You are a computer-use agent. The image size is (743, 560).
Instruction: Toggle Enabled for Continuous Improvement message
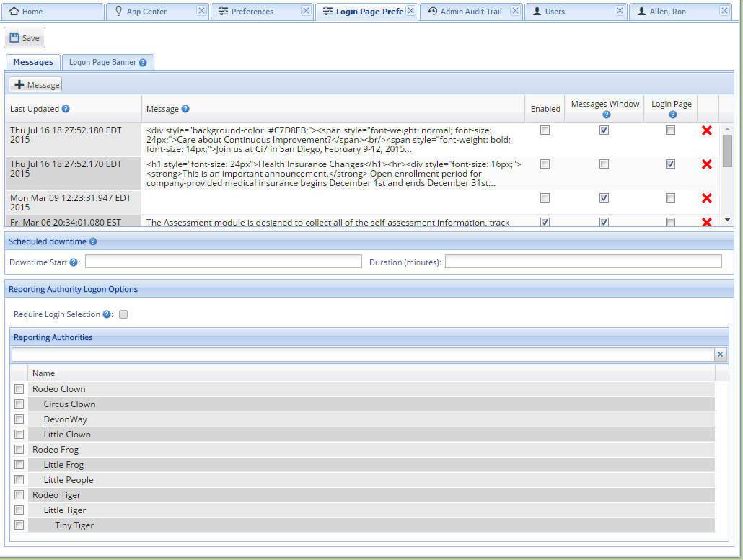coord(545,130)
